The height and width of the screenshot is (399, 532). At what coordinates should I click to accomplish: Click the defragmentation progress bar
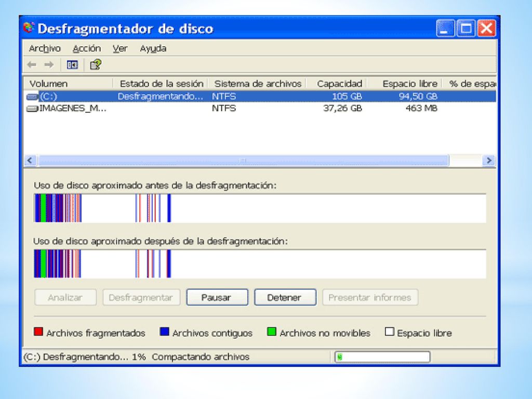tap(382, 356)
